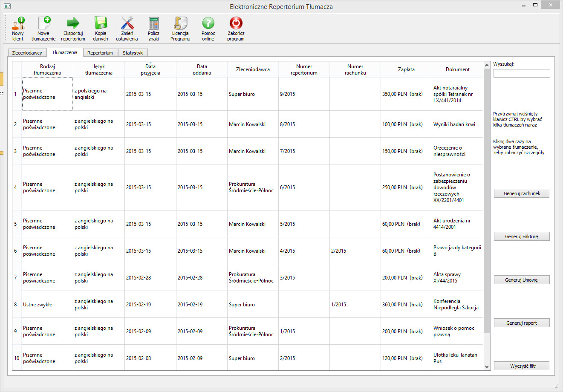Click table scrollbar up arrow
Image resolution: width=563 pixels, height=392 pixels.
(x=487, y=65)
